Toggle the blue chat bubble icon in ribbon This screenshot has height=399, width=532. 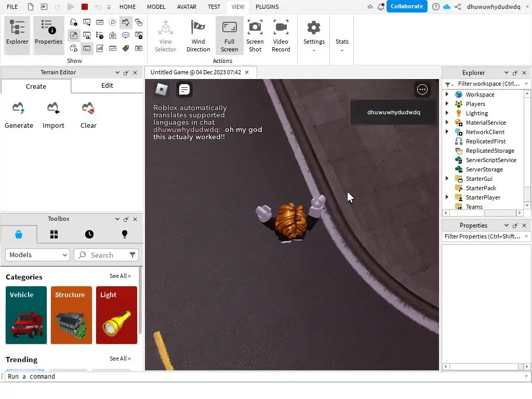[126, 36]
